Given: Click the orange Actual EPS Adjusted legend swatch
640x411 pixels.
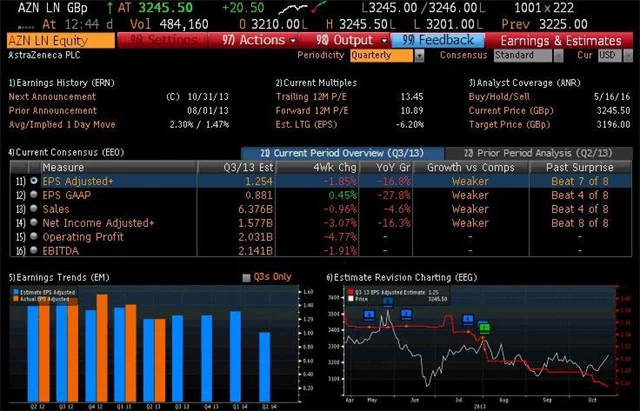Looking at the screenshot, I should tap(13, 298).
